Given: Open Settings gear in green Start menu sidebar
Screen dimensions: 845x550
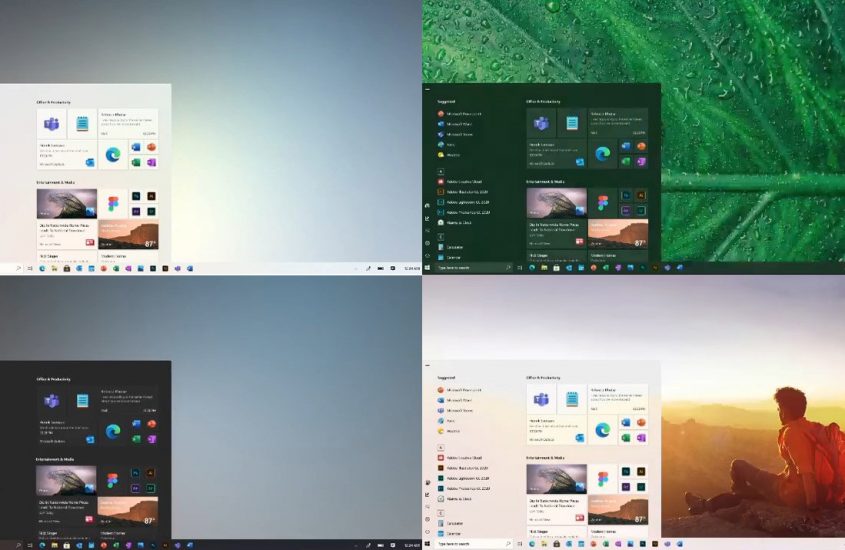Looking at the screenshot, I should [428, 243].
